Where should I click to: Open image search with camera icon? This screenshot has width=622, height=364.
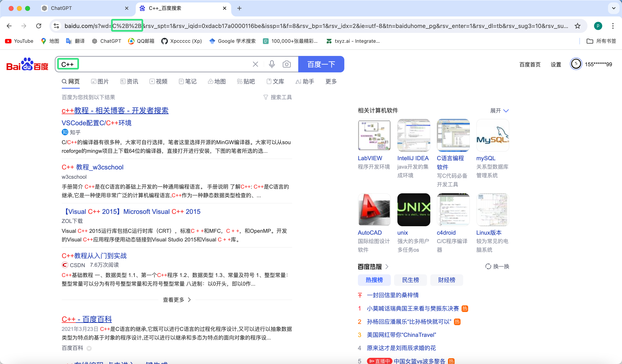point(287,64)
